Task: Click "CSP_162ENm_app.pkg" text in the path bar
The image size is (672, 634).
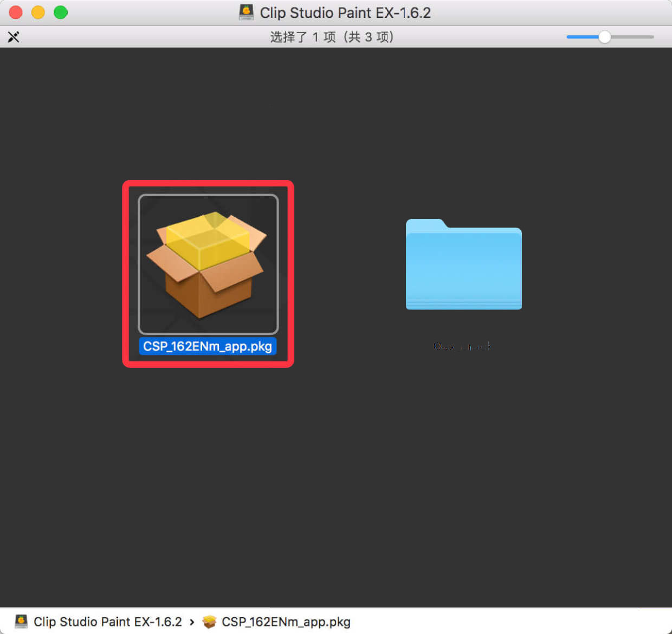Action: 286,622
